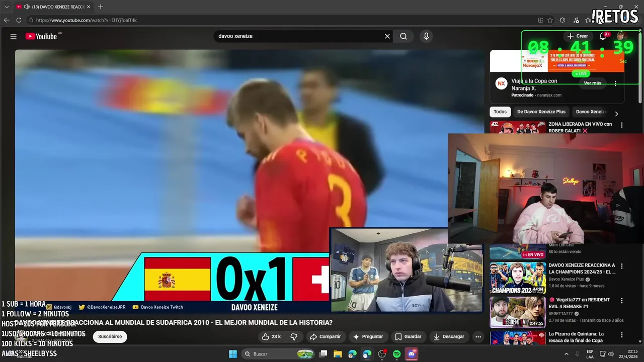Open the account avatar menu

coord(621,36)
